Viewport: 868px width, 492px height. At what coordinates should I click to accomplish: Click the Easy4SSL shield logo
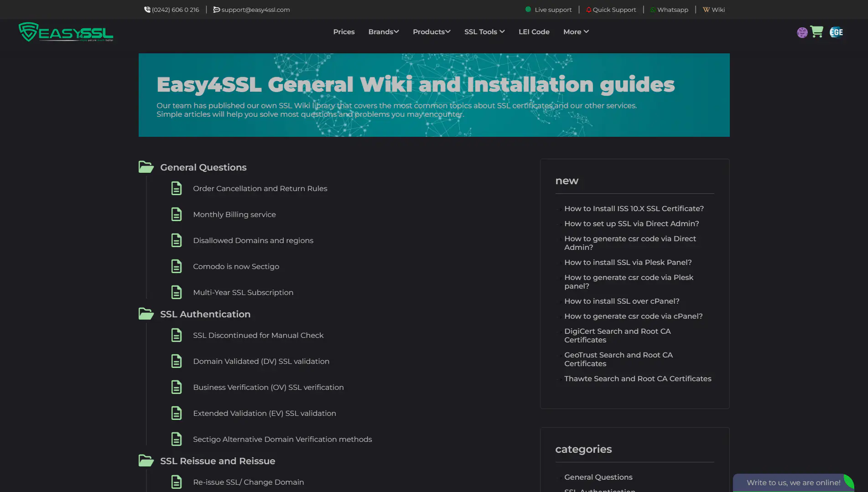(x=66, y=32)
